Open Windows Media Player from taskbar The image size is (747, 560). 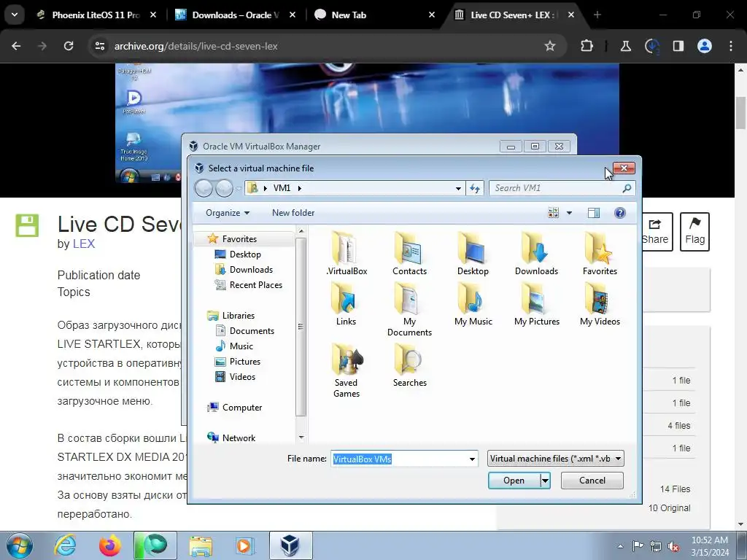click(x=245, y=545)
